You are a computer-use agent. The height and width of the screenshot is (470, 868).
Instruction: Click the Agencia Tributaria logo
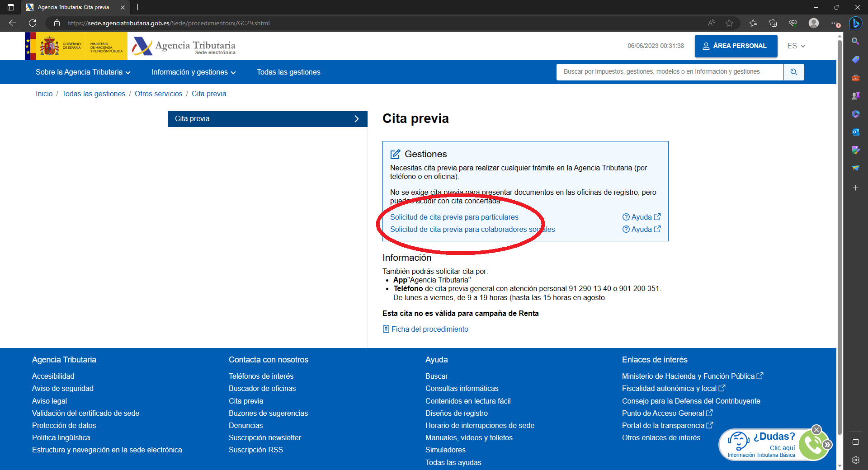[x=184, y=46]
